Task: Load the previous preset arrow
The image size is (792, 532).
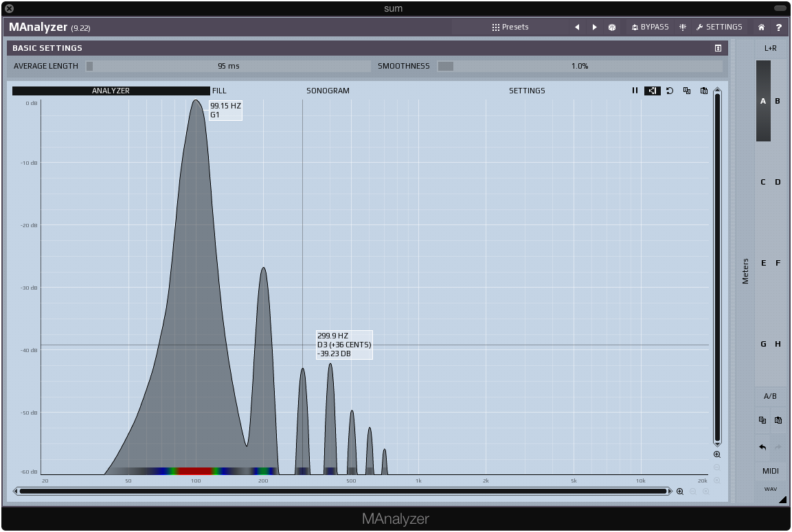Action: pos(577,27)
